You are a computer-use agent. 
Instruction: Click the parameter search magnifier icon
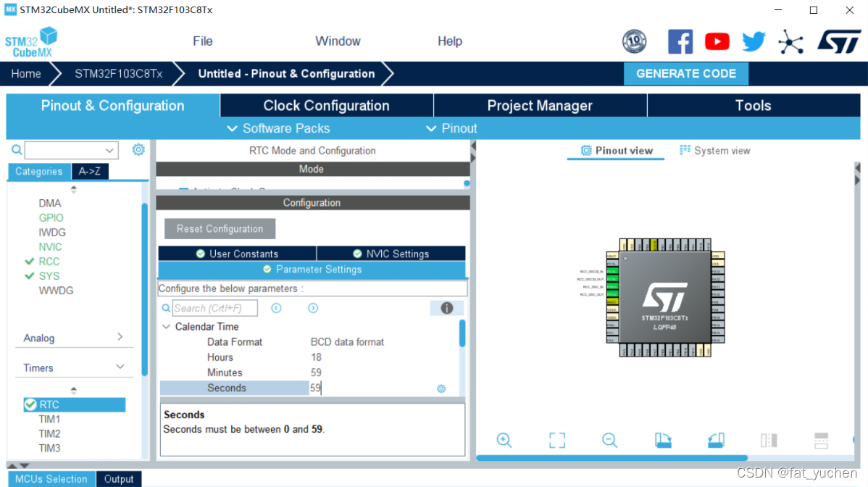(x=165, y=308)
